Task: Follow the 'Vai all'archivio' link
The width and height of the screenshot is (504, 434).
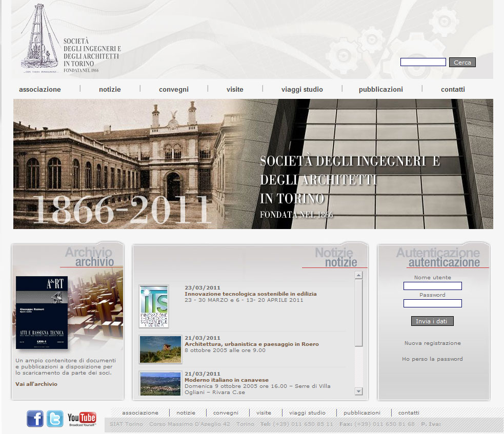Action: (x=36, y=384)
